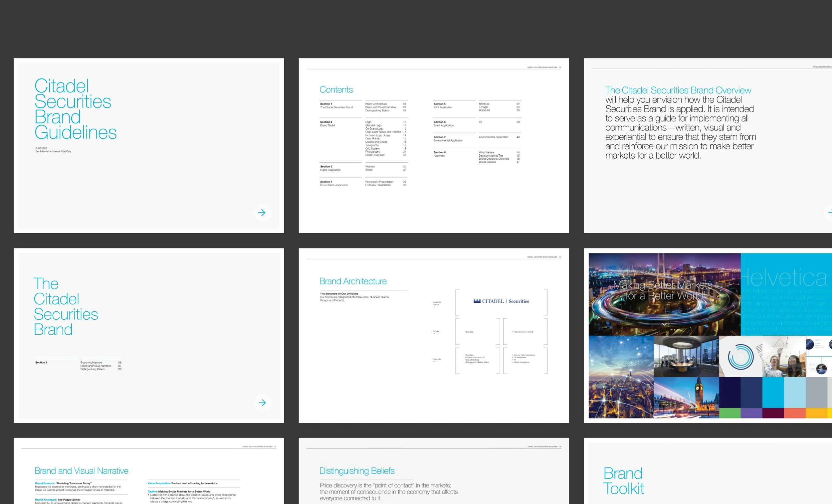The image size is (832, 504).
Task: Click the arrow icon on Citadel Securities cover slide
Action: tap(262, 213)
